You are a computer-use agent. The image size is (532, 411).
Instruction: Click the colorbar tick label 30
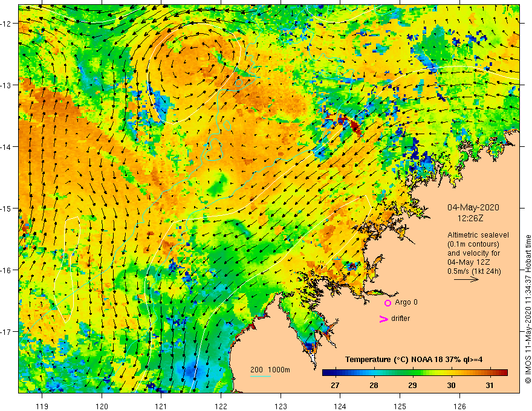point(451,385)
